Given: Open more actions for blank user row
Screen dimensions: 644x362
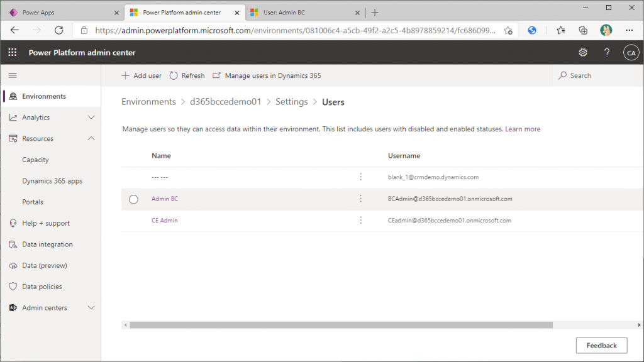Looking at the screenshot, I should tap(360, 177).
